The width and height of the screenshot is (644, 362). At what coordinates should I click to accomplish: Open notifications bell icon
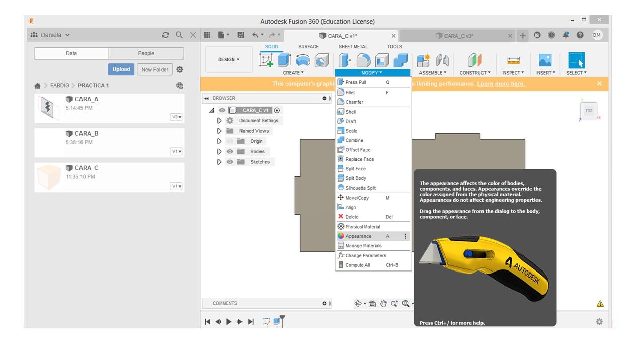(566, 35)
